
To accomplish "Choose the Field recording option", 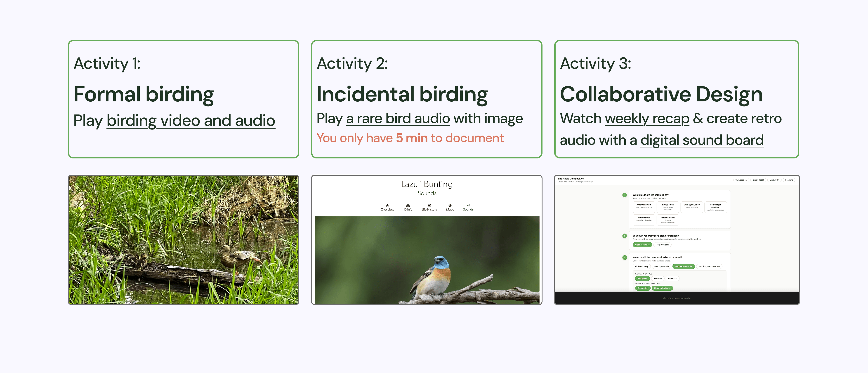I will (x=662, y=245).
